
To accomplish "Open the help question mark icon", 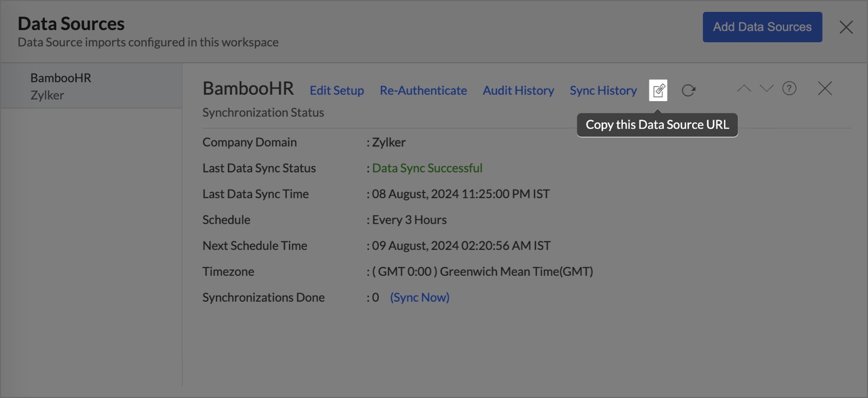I will pos(789,88).
